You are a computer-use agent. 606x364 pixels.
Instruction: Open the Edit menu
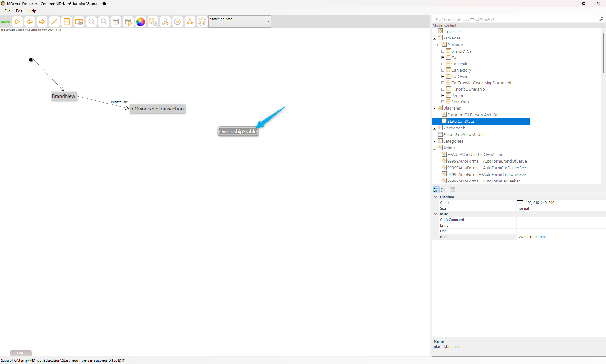pyautogui.click(x=19, y=11)
